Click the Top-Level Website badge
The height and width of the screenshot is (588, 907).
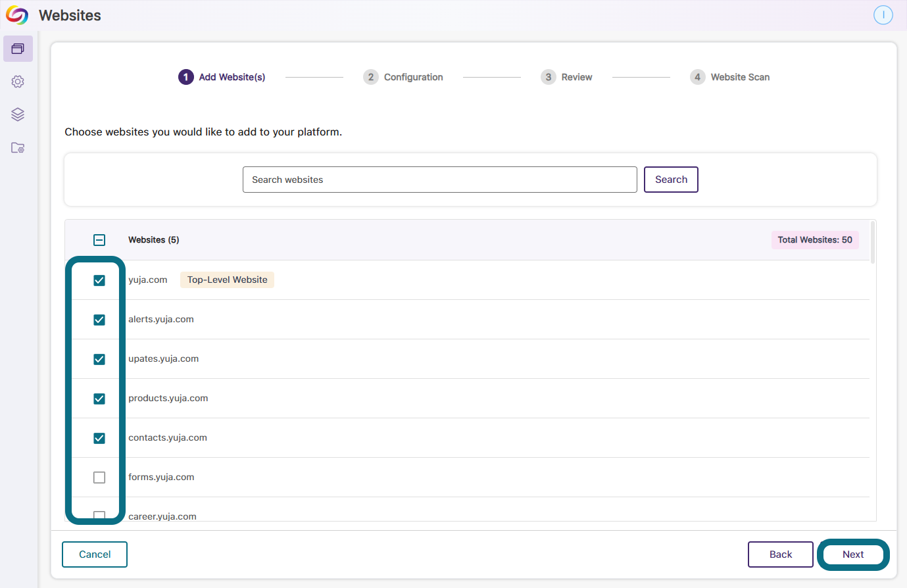coord(227,280)
